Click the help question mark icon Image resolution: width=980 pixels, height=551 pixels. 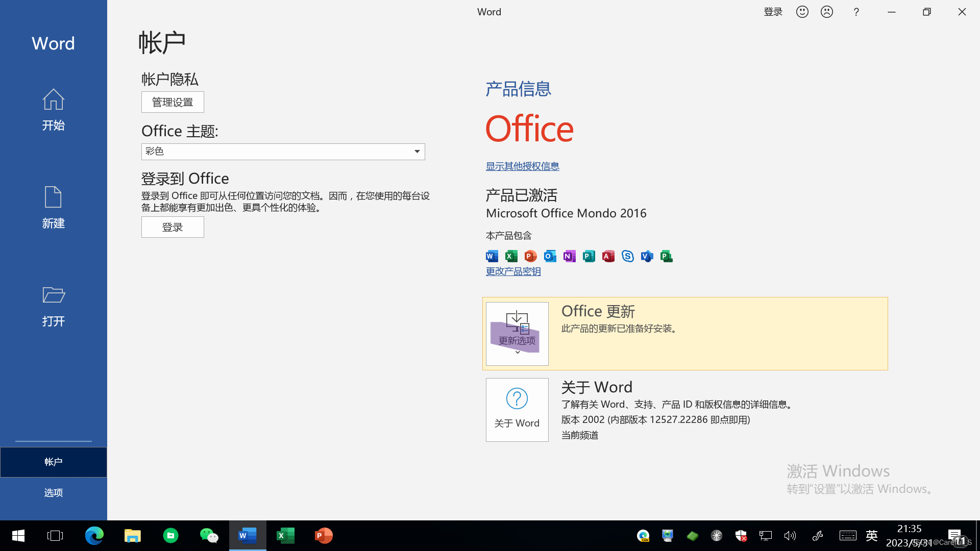coord(856,12)
